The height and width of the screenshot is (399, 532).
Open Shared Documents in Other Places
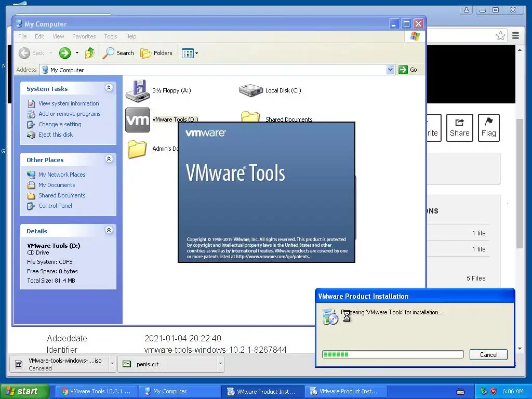[x=62, y=195]
